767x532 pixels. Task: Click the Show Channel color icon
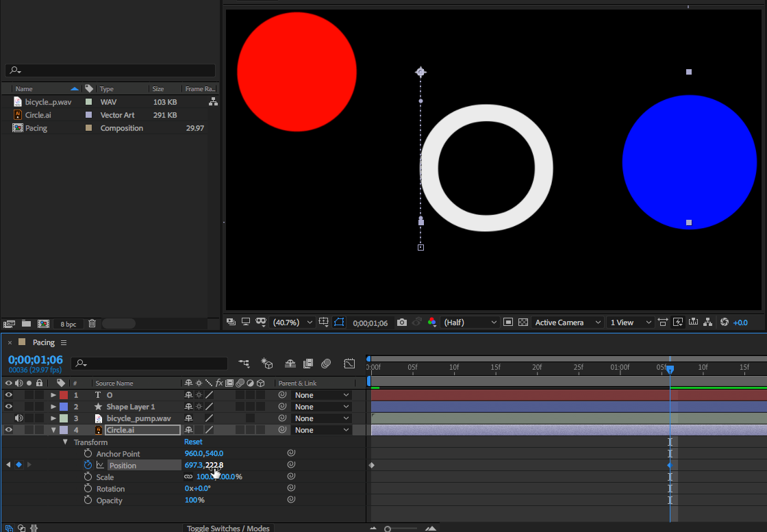tap(431, 322)
